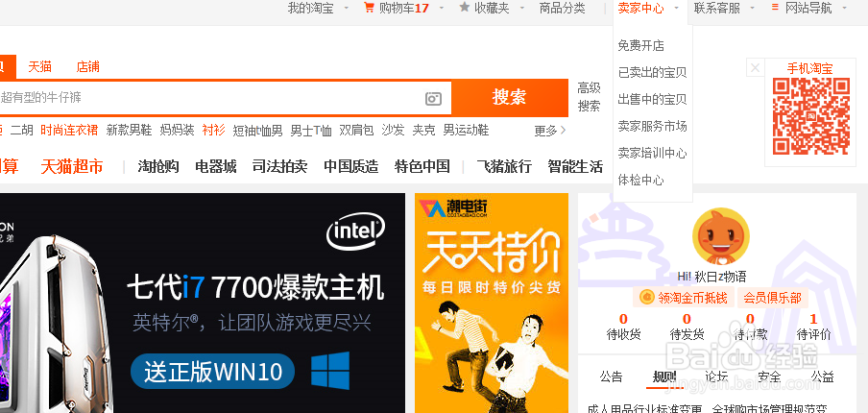Open 我的淘宝 menu

click(x=310, y=9)
